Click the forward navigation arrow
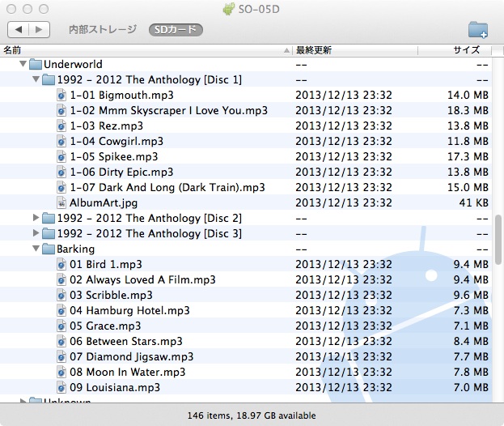This screenshot has width=504, height=426. click(x=39, y=30)
